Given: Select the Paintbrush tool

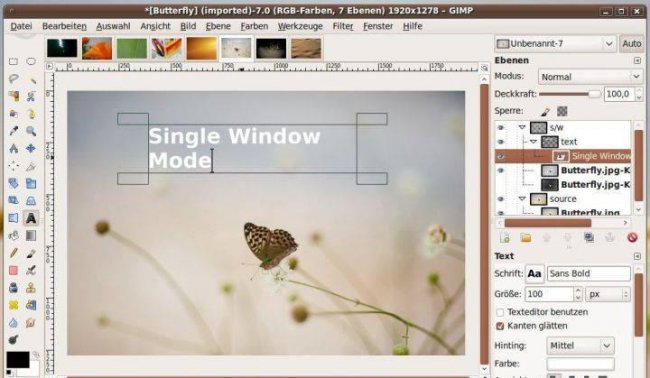Looking at the screenshot, I should tap(31, 253).
